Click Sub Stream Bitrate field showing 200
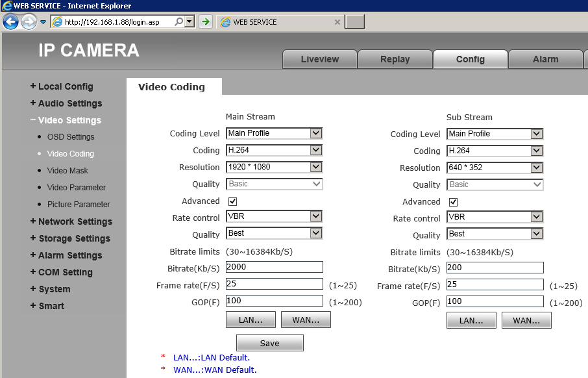This screenshot has height=378, width=588. click(495, 268)
